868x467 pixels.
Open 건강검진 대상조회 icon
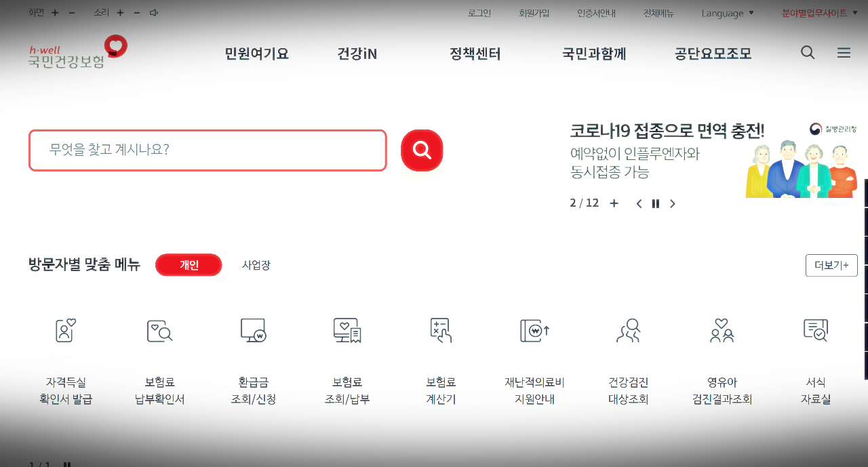(x=628, y=331)
